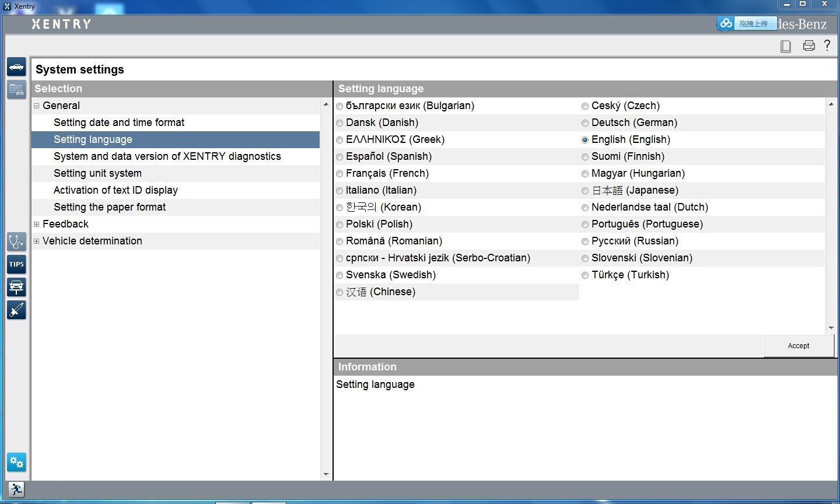This screenshot has width=840, height=504.
Task: Select Português (Portuguese) radio button
Action: (x=585, y=225)
